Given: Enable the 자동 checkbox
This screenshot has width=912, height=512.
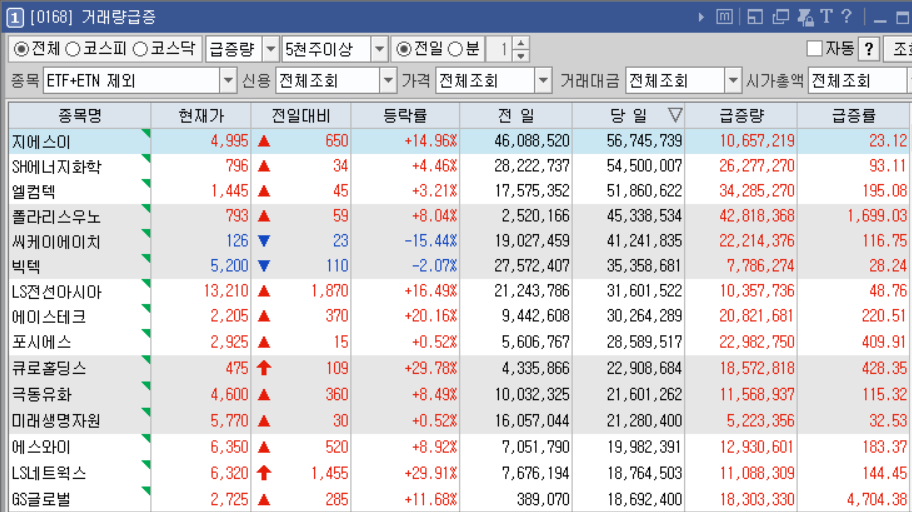Looking at the screenshot, I should [x=814, y=48].
